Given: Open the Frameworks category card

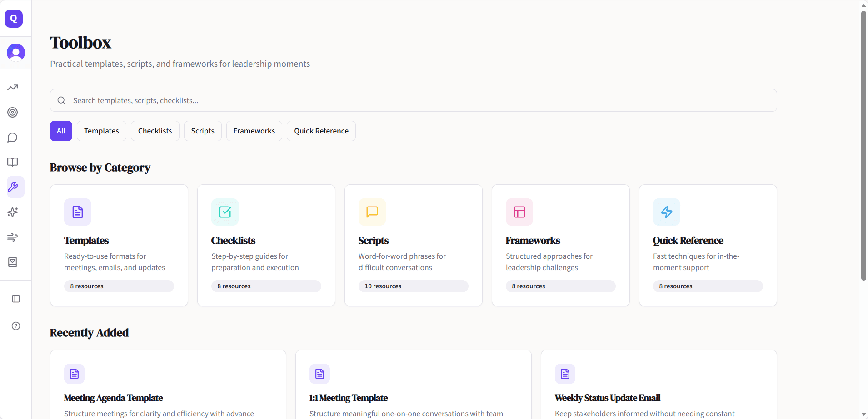Looking at the screenshot, I should click(x=560, y=245).
